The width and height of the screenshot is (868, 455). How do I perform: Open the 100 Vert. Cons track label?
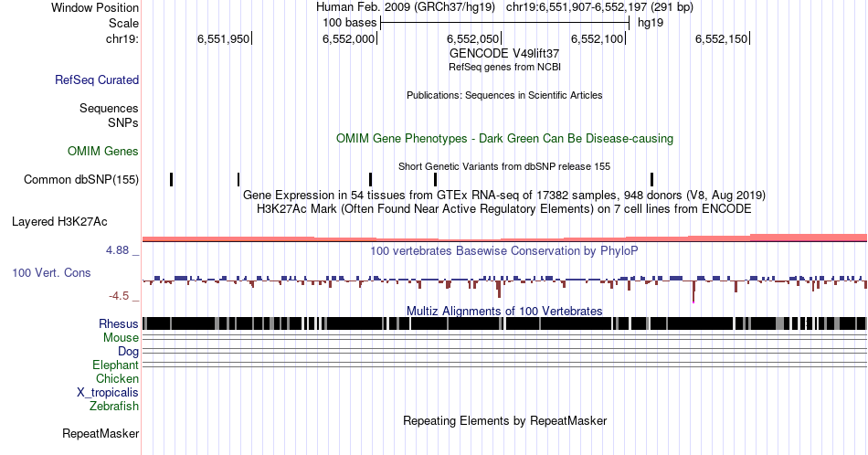[x=51, y=272]
